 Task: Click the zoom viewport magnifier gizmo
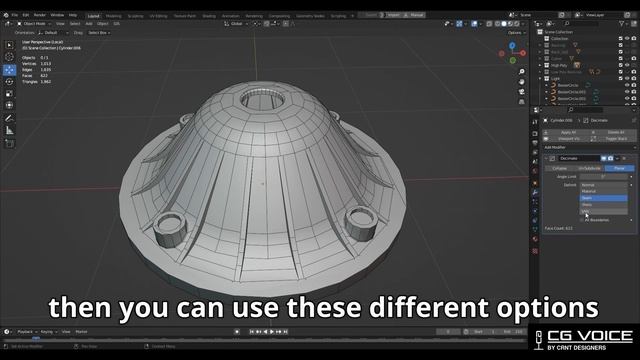(522, 72)
